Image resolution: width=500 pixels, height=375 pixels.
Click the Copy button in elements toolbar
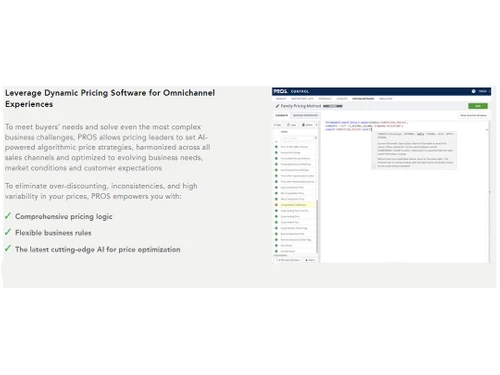coord(291,125)
